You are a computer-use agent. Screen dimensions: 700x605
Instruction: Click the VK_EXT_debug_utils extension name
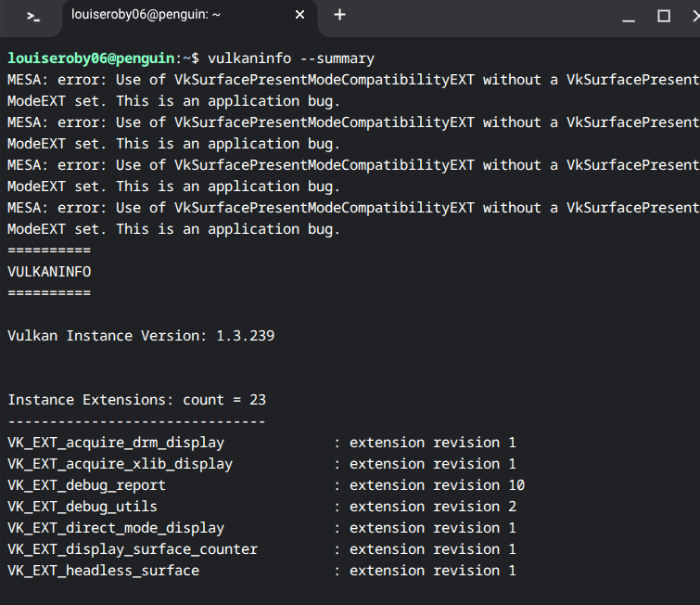pos(83,507)
